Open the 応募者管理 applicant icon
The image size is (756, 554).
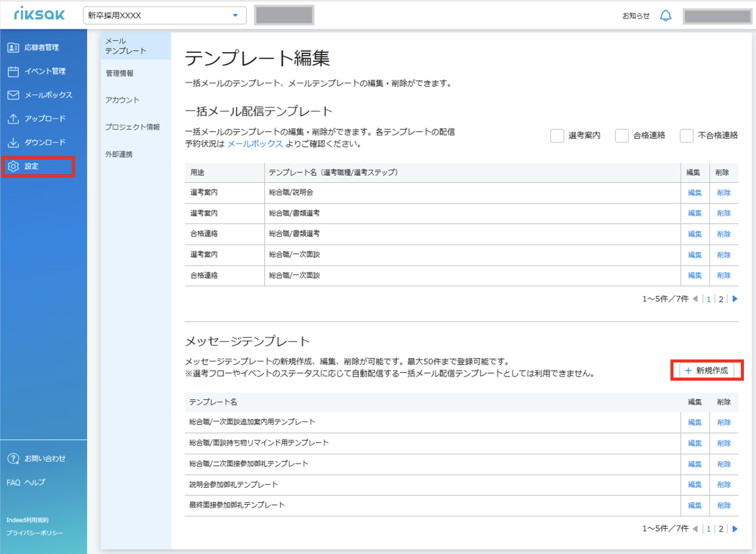click(13, 47)
